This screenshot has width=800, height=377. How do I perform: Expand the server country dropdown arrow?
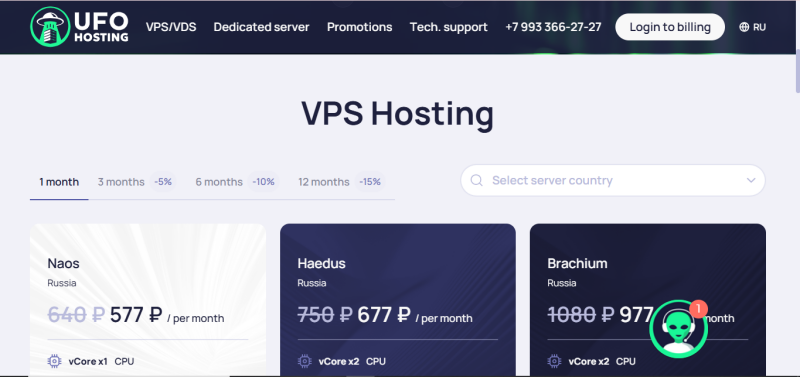[751, 180]
